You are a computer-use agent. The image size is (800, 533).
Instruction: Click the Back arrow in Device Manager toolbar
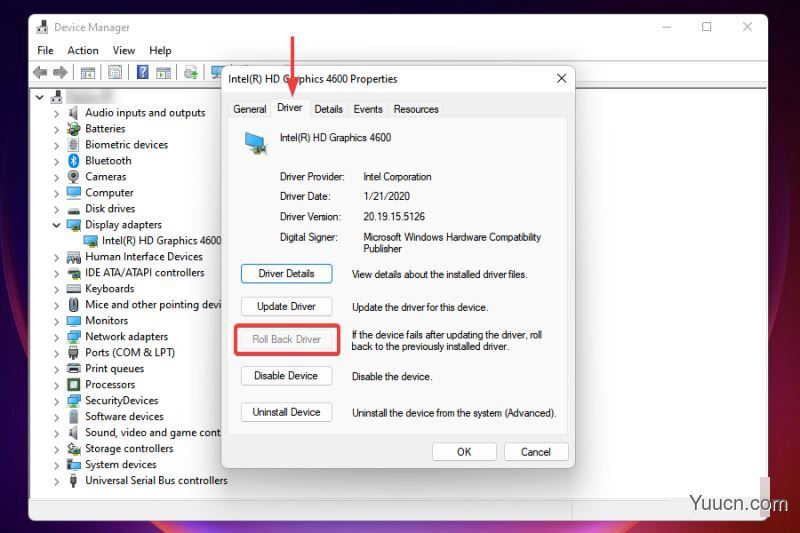40,72
